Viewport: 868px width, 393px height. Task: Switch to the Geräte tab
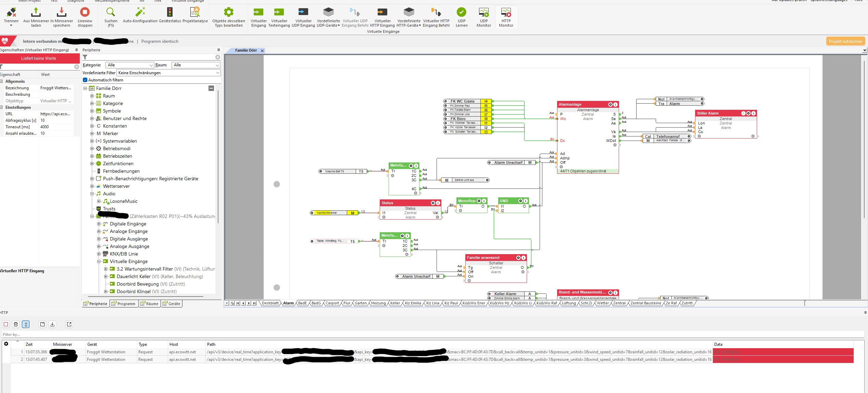click(172, 304)
